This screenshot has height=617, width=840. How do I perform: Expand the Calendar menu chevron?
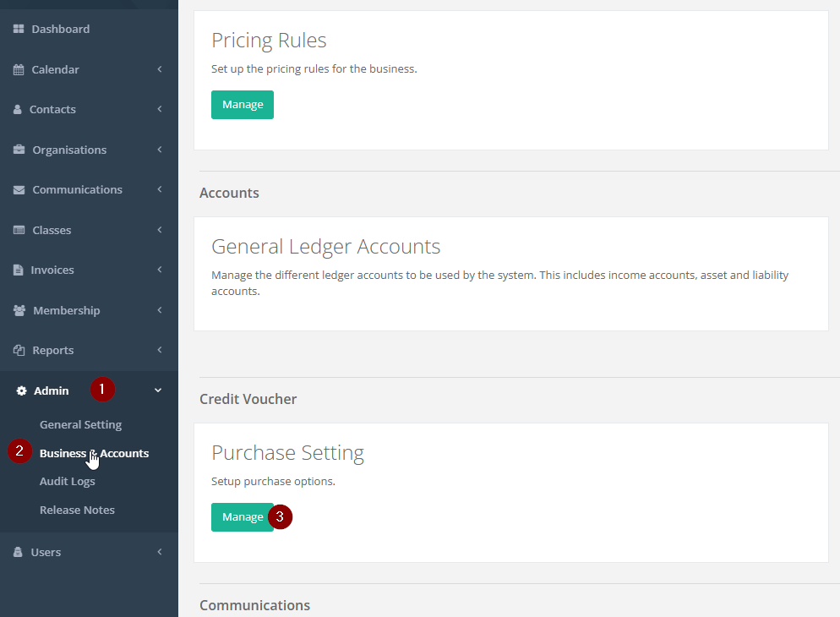pyautogui.click(x=160, y=69)
